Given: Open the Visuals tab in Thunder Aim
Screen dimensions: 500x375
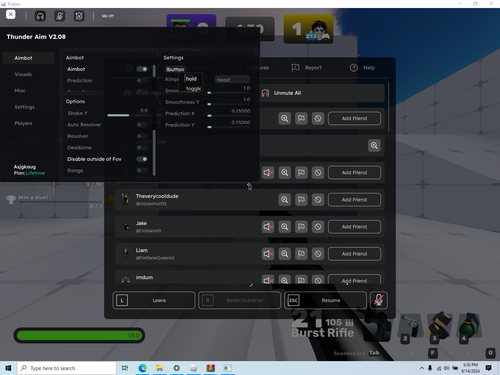Looking at the screenshot, I should [23, 74].
